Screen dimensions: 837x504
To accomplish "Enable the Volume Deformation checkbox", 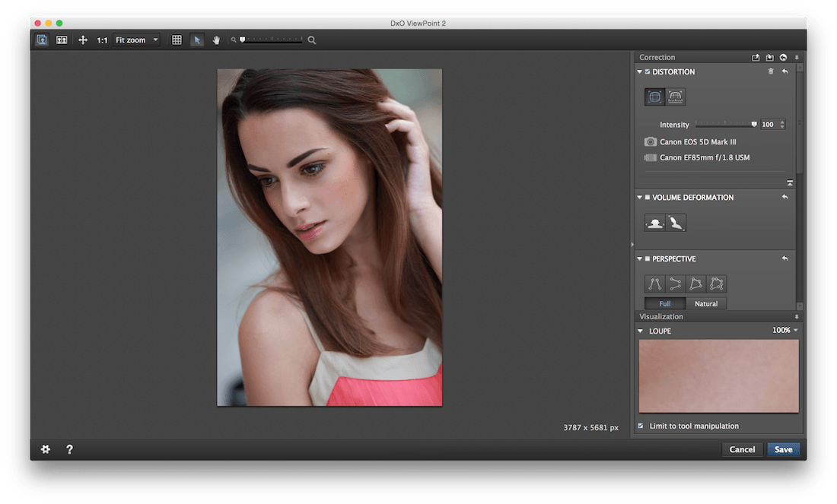I will point(648,198).
